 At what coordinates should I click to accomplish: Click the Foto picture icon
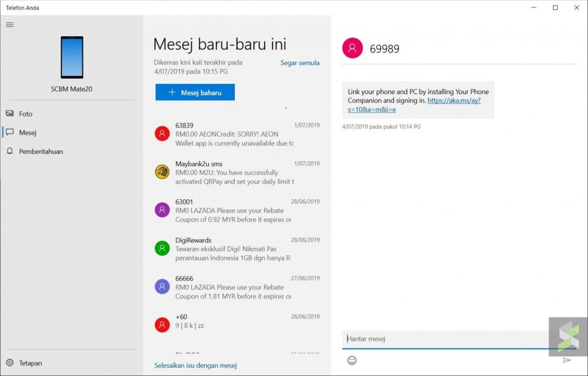pyautogui.click(x=10, y=113)
